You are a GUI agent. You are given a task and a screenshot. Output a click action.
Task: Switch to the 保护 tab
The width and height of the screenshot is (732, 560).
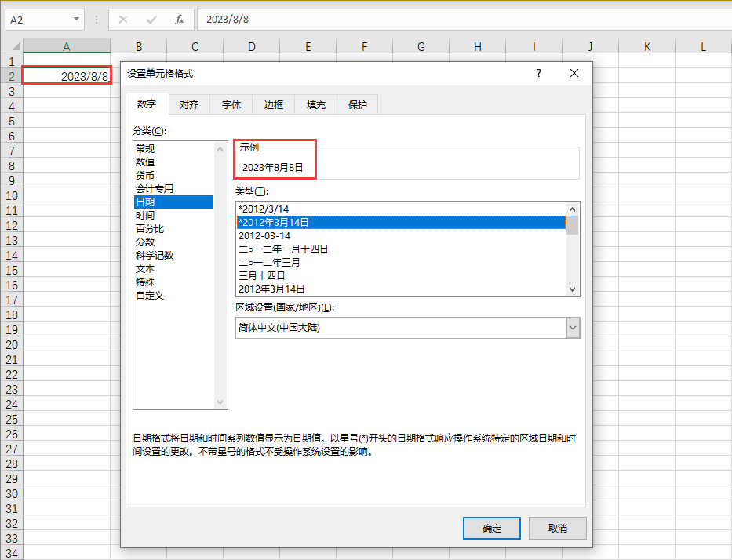[x=357, y=104]
